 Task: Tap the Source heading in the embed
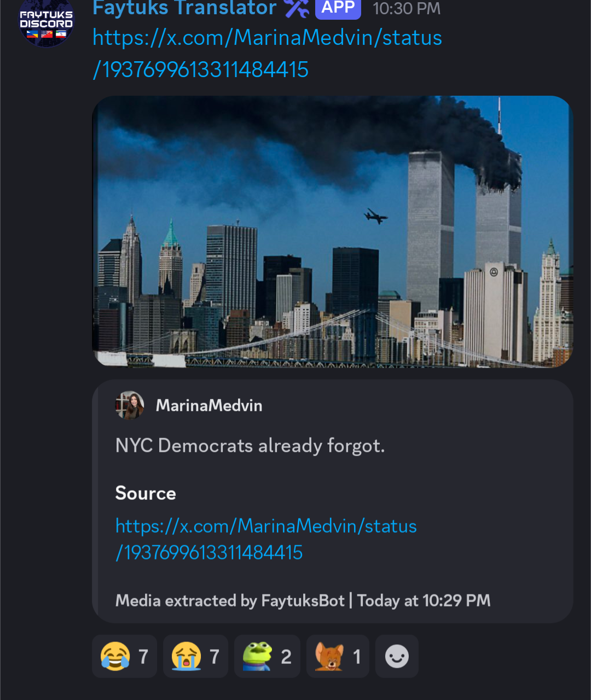click(146, 493)
